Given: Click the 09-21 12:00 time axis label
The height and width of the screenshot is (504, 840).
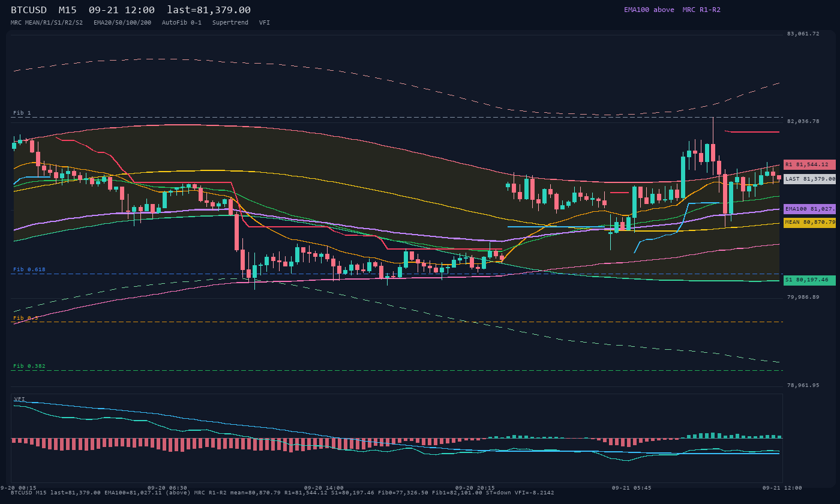Looking at the screenshot, I should pos(782,488).
